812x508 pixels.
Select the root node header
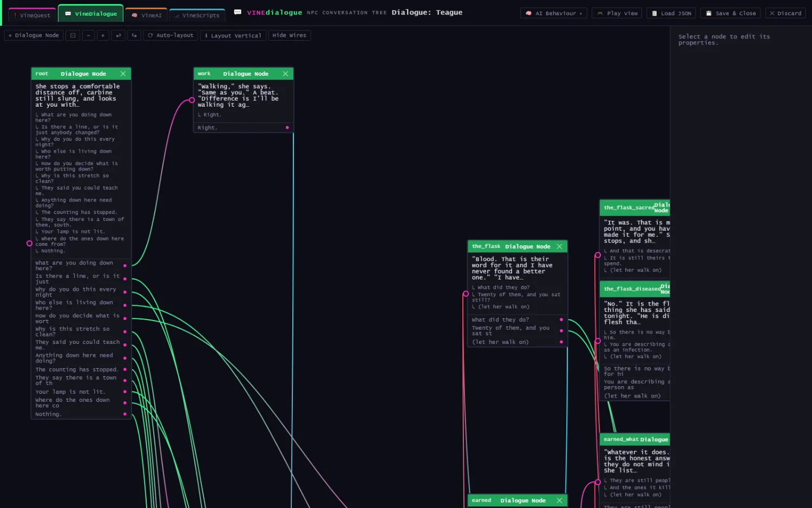tap(81, 74)
